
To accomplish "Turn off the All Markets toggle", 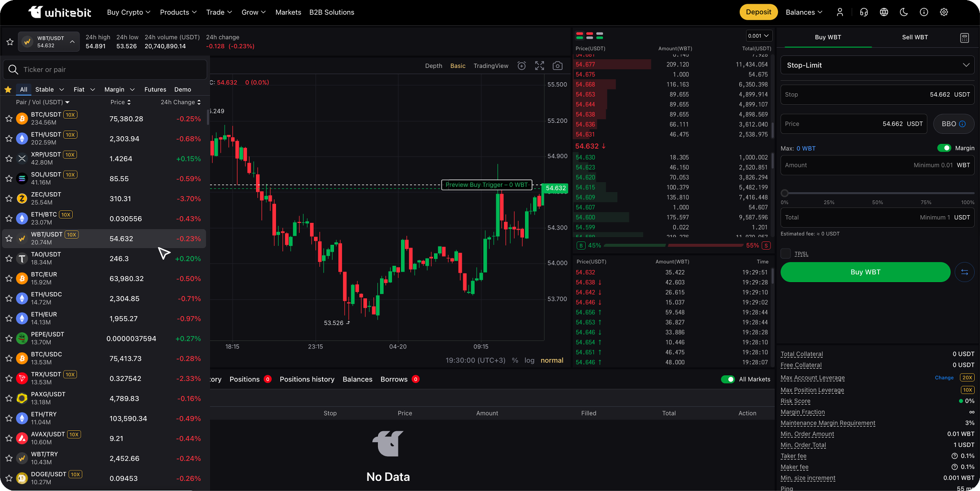I will pos(728,379).
